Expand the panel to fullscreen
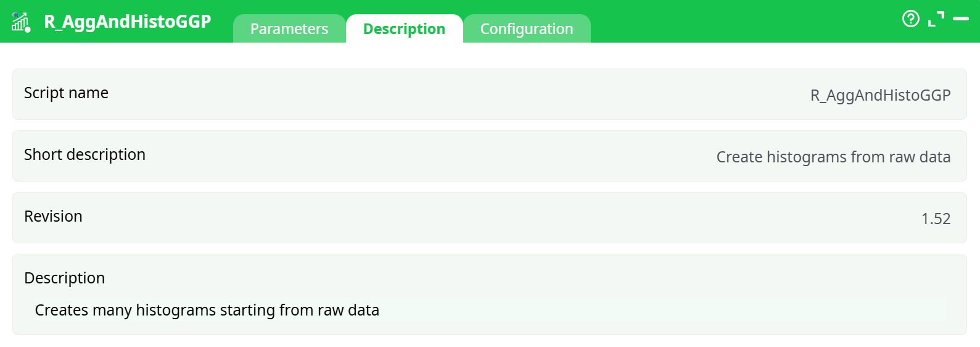The width and height of the screenshot is (980, 347). coord(936,19)
